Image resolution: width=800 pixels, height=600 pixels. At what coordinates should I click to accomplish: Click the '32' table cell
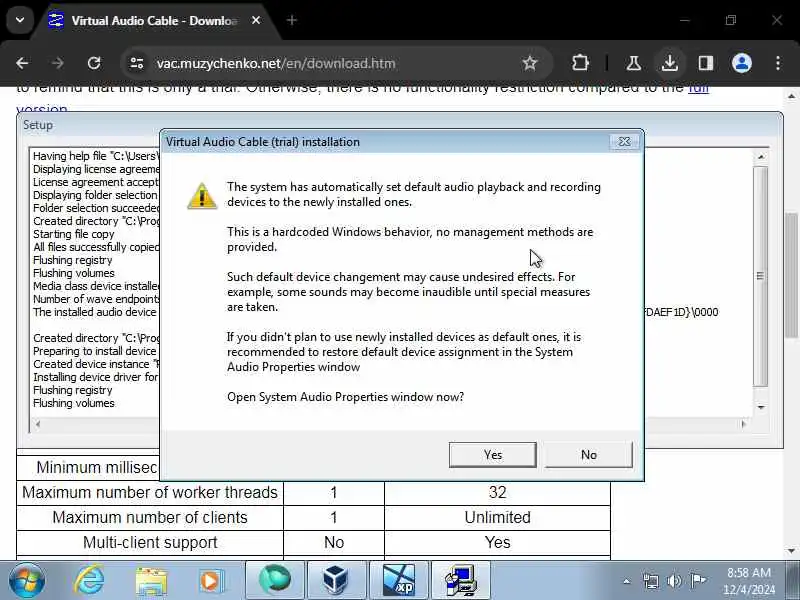point(497,492)
